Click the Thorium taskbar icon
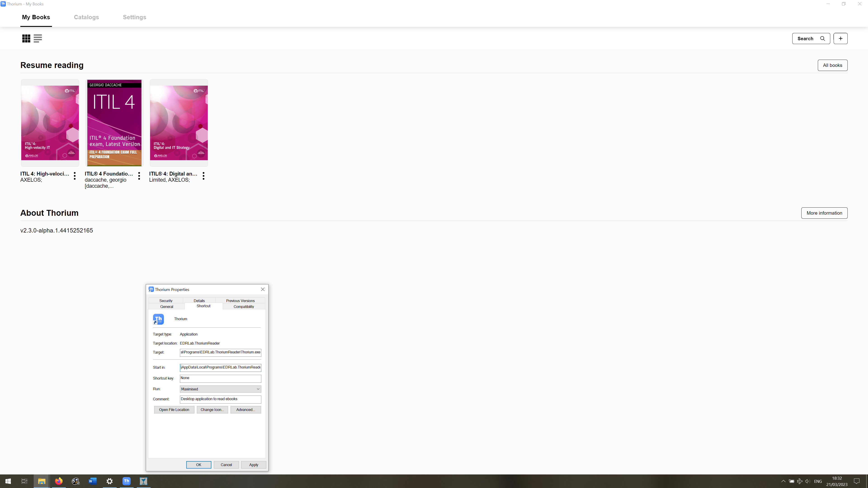Screen dimensions: 868x488 tap(126, 481)
